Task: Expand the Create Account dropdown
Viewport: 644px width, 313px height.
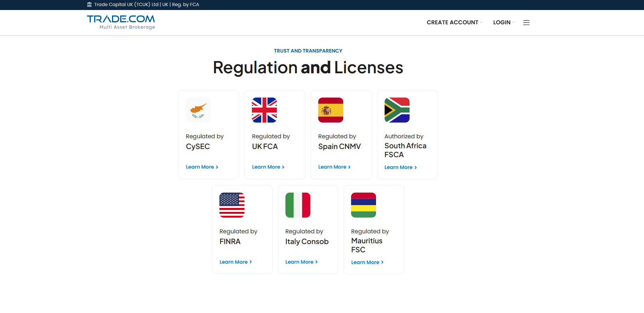Action: (x=455, y=22)
